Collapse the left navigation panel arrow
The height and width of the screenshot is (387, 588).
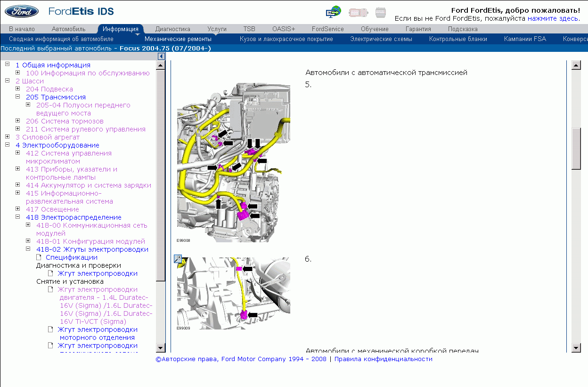tap(161, 57)
